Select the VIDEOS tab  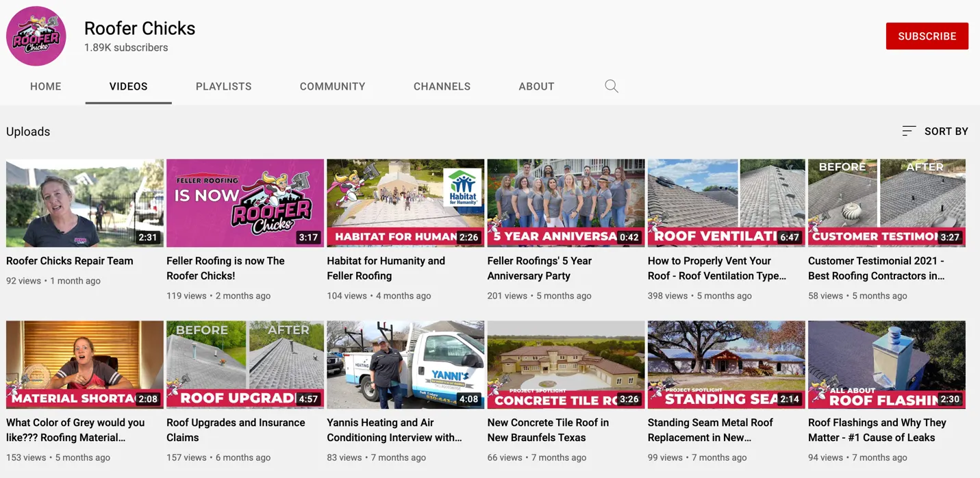coord(129,86)
